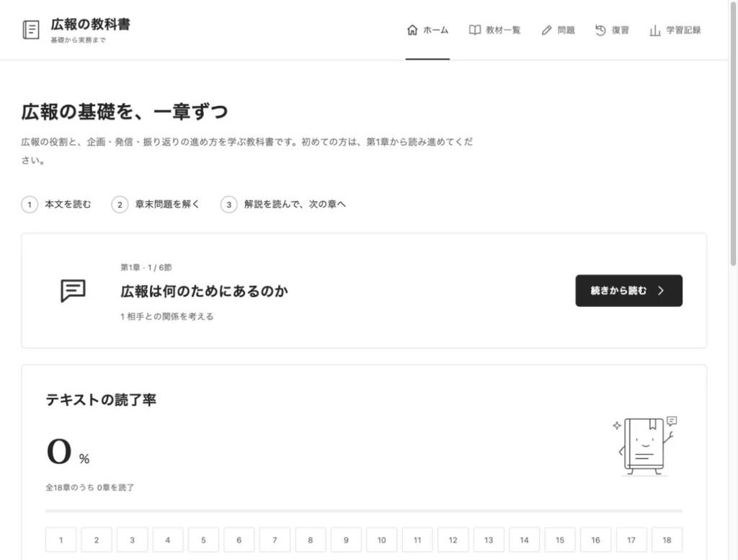Viewport: 738px width, 560px height.
Task: Click the history clock icon for 復習
Action: (600, 30)
